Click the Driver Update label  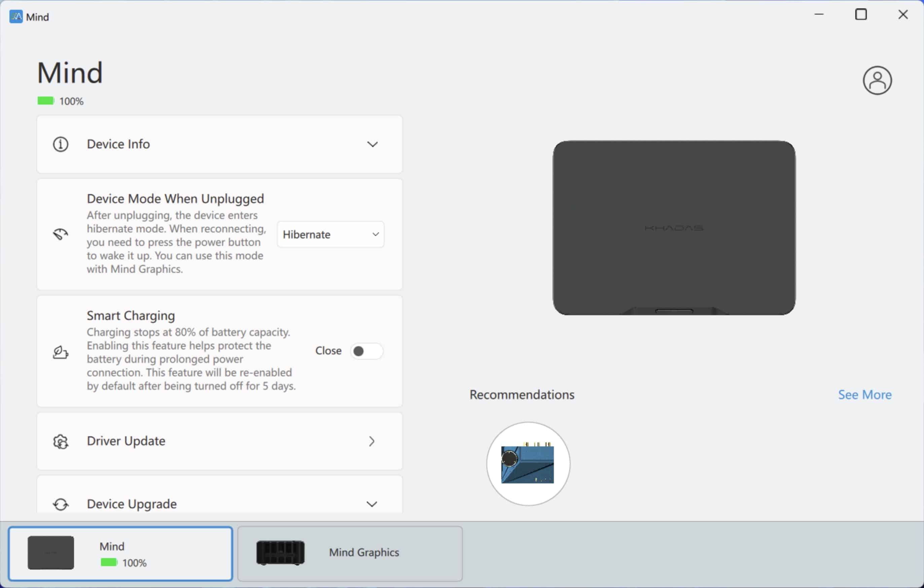[126, 441]
